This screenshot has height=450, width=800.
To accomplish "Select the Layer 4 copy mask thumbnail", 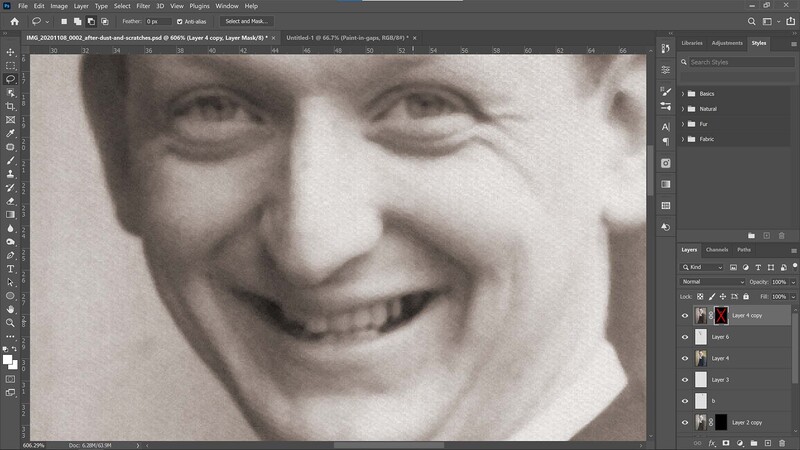I will click(x=721, y=316).
